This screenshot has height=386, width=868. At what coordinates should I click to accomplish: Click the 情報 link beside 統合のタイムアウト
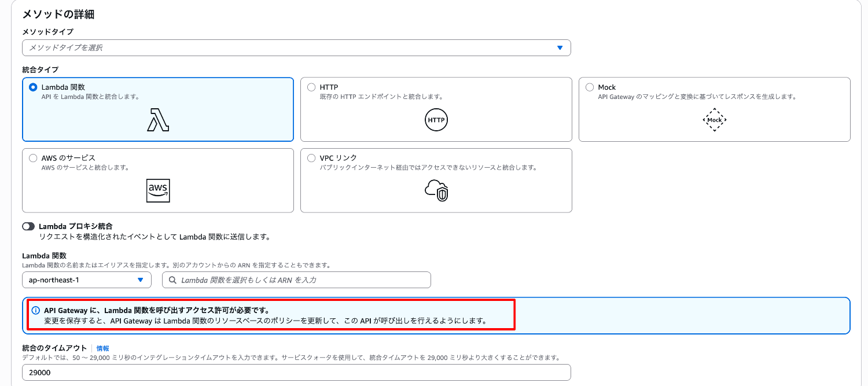[102, 348]
